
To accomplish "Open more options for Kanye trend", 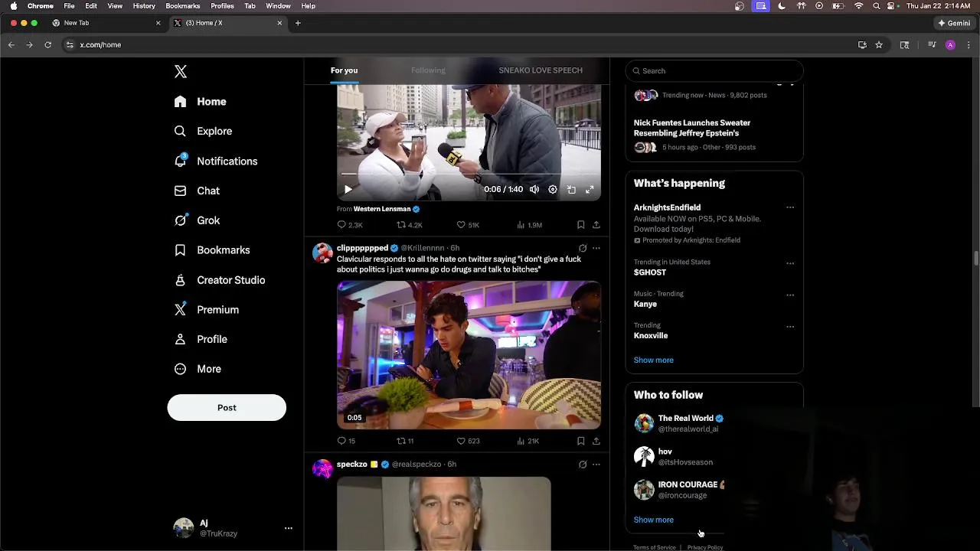I will pos(790,295).
